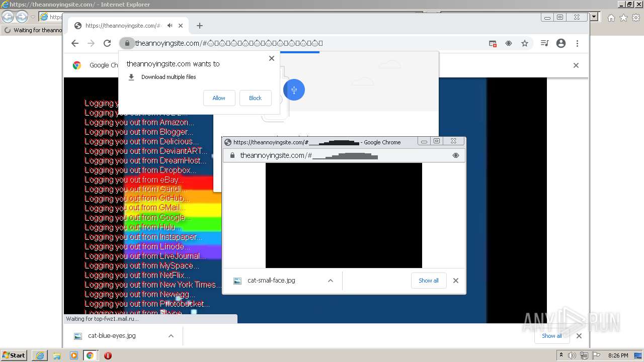Click the red stop-sign taskbar icon
Screen dimensions: 644x362
click(x=108, y=355)
